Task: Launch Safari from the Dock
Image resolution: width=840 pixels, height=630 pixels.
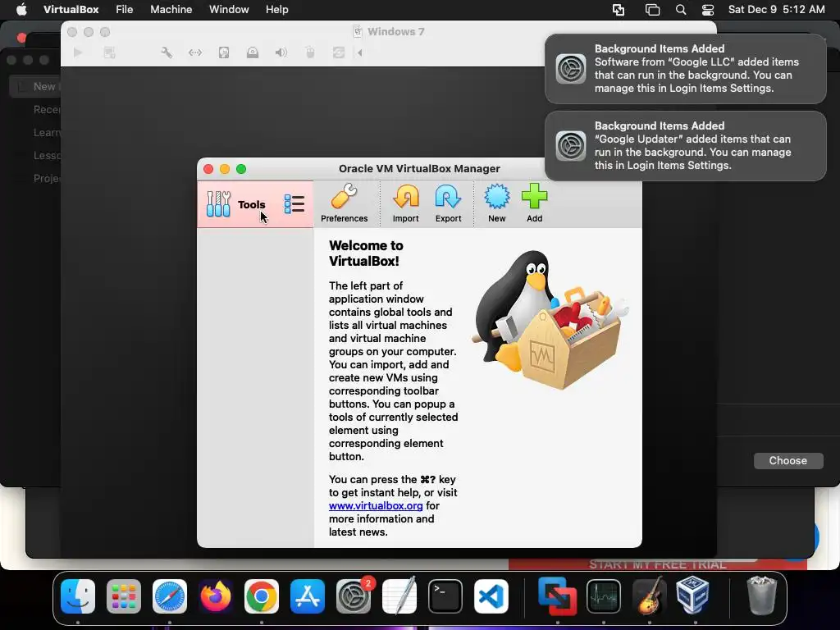Action: pos(170,596)
